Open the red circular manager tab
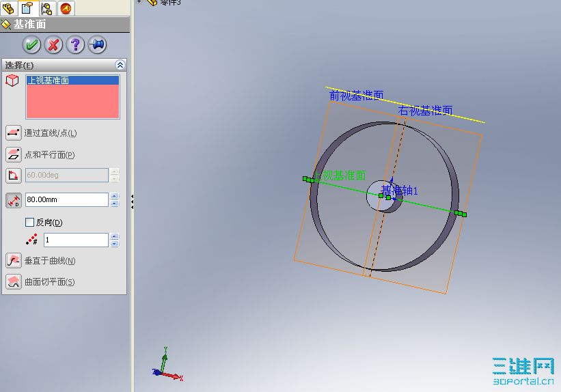Image resolution: width=561 pixels, height=392 pixels. click(66, 8)
